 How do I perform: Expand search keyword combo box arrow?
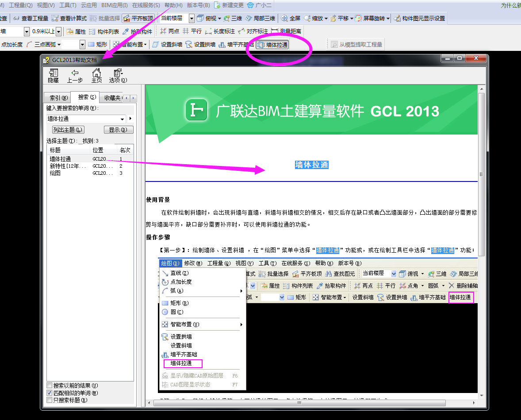coord(122,119)
